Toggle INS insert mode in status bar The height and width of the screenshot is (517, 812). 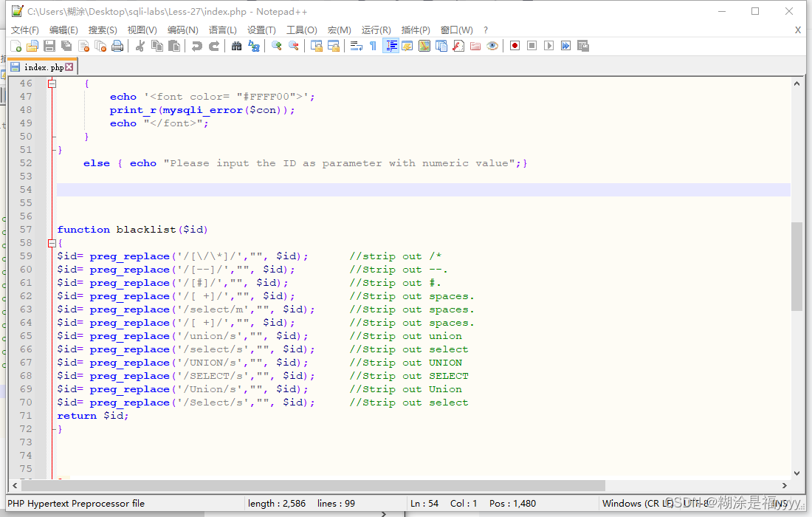pos(780,504)
